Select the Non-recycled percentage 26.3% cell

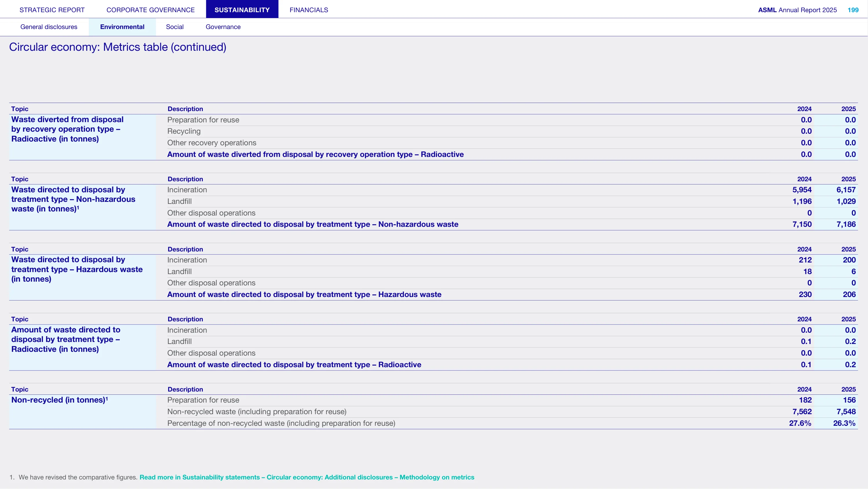tap(844, 423)
